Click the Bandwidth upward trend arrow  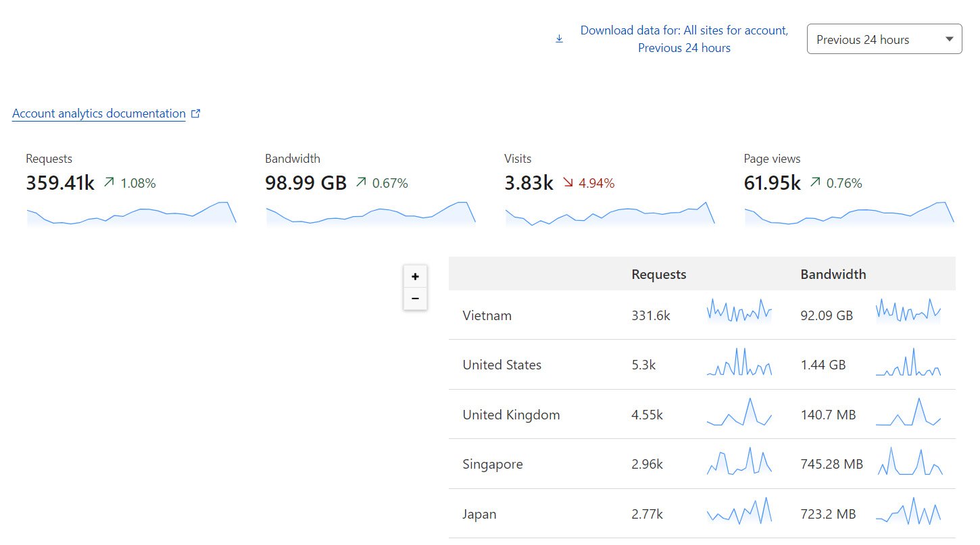pyautogui.click(x=361, y=182)
